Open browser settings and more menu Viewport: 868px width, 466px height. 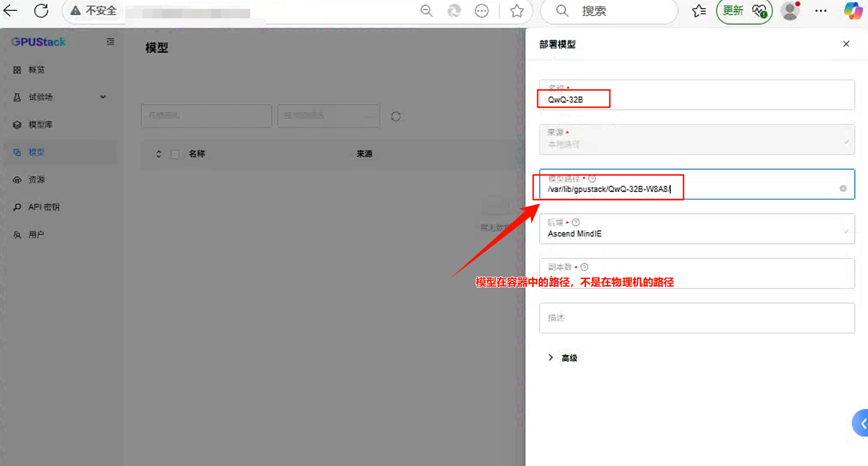[821, 10]
